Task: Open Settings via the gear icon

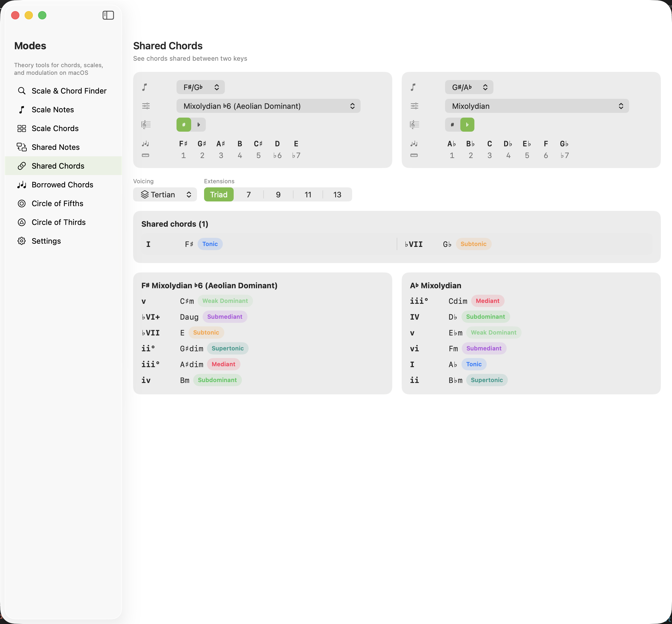Action: (x=22, y=241)
